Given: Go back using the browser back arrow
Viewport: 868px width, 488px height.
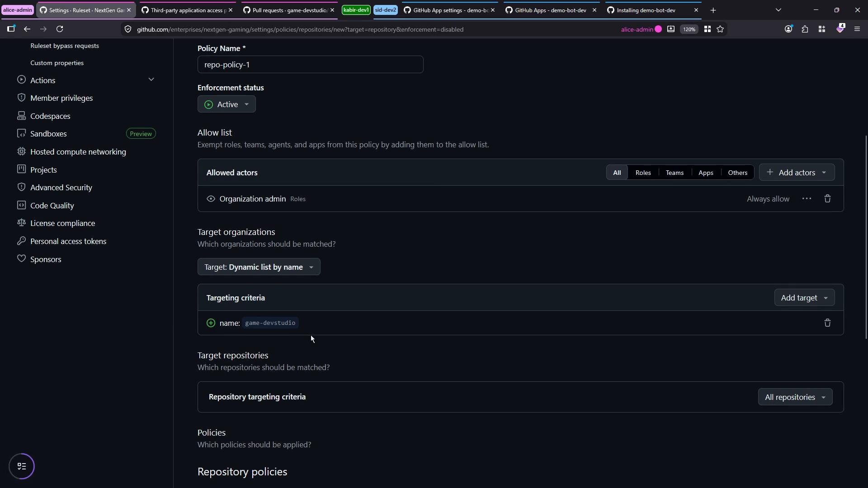Looking at the screenshot, I should click(x=27, y=29).
